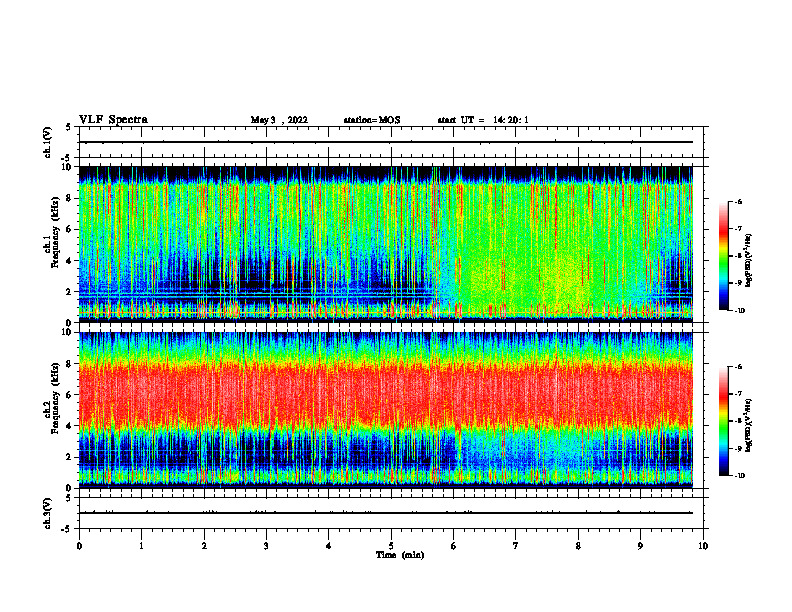
Task: Click the 'Time (min)' axis label
Action: click(400, 555)
